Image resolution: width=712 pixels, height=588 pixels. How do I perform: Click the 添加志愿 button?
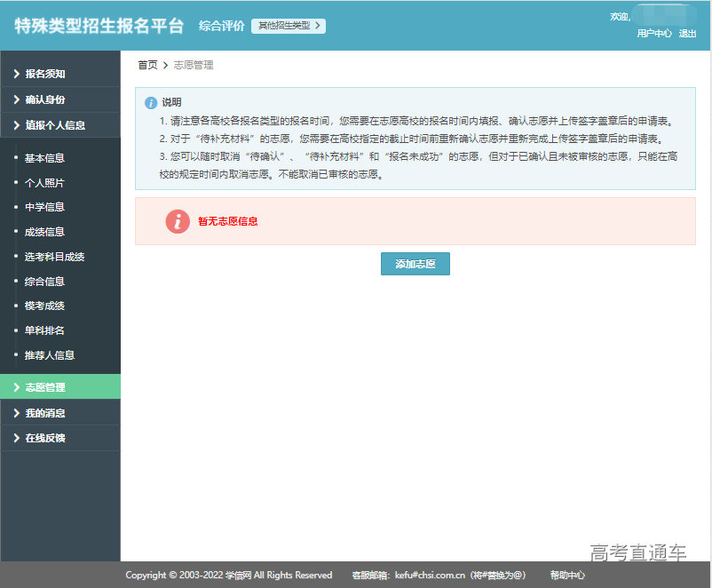tap(415, 264)
